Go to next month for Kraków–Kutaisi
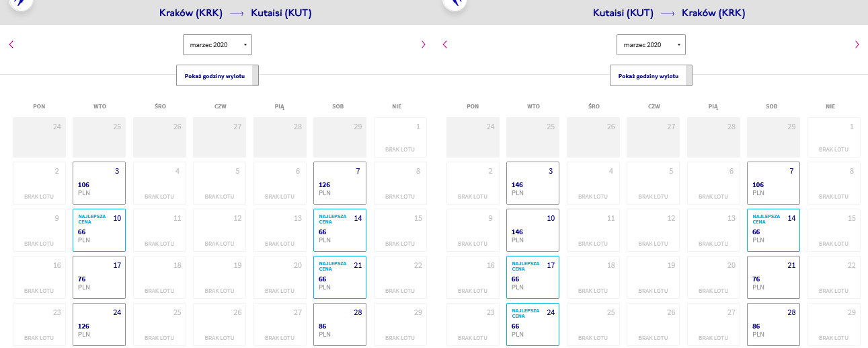Image resolution: width=868 pixels, height=348 pixels. click(x=424, y=44)
